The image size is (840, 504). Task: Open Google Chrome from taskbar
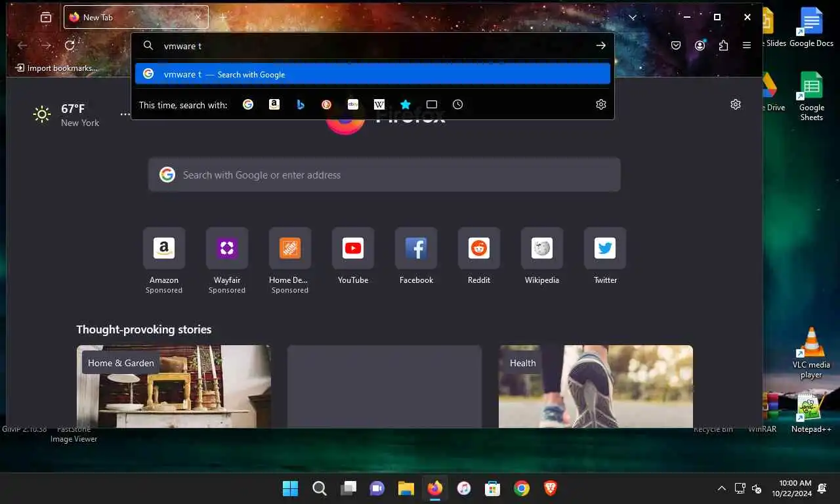click(522, 488)
